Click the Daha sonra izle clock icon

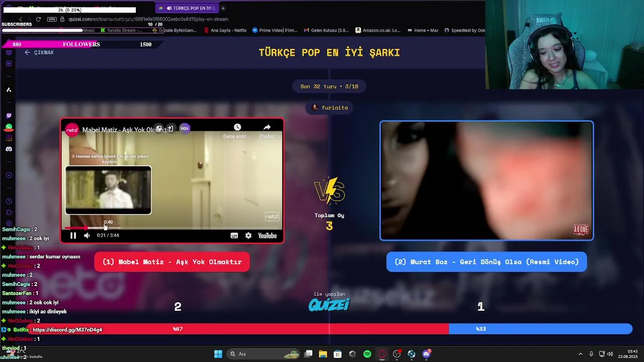tap(237, 127)
